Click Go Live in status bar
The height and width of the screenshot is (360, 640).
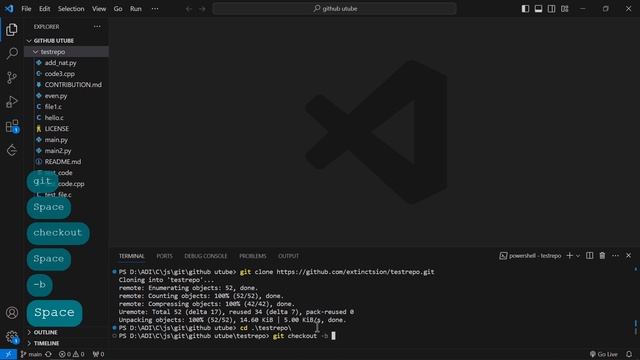(604, 354)
